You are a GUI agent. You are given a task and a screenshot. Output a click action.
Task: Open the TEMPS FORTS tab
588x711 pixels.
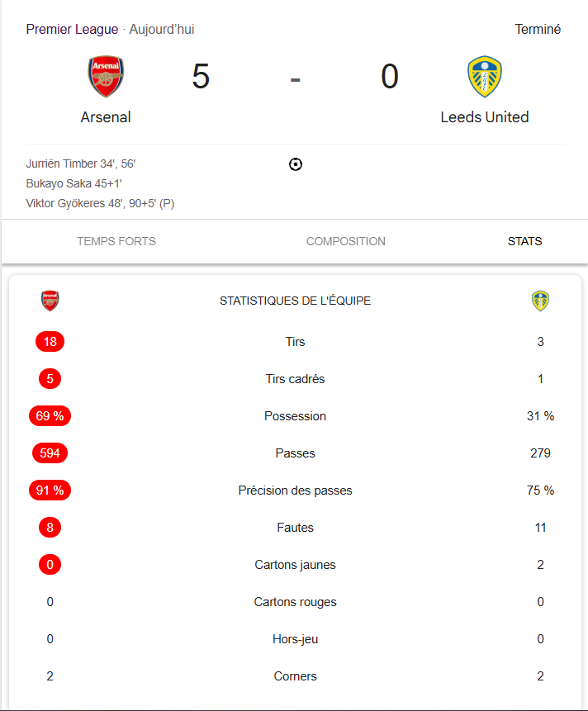point(116,241)
